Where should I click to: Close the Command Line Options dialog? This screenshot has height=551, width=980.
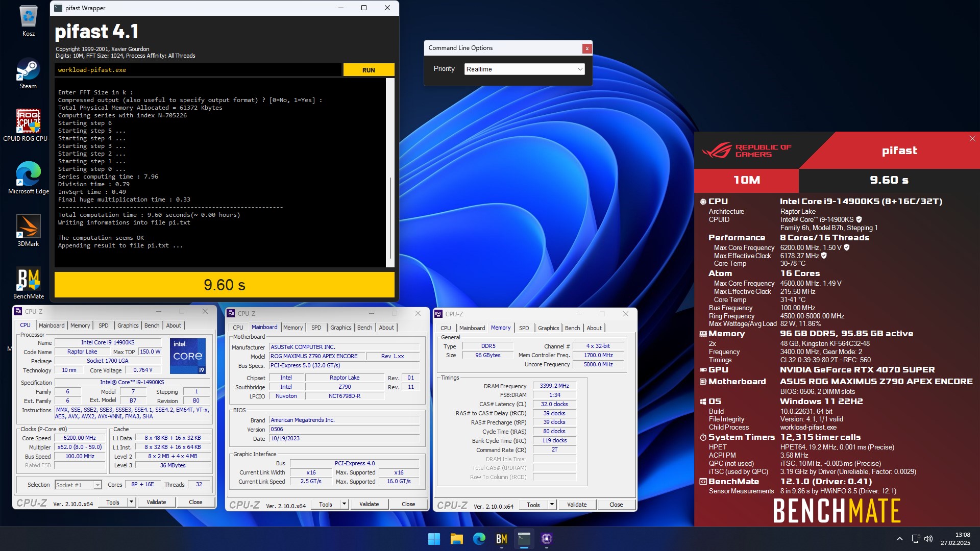click(587, 48)
